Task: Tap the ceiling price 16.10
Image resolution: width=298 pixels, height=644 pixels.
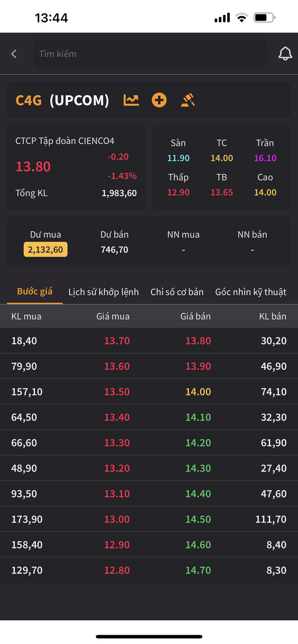Action: [265, 158]
